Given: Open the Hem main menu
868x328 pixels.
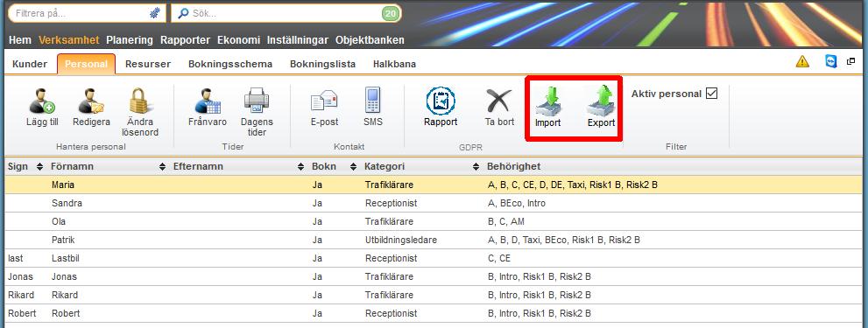Looking at the screenshot, I should [x=20, y=40].
